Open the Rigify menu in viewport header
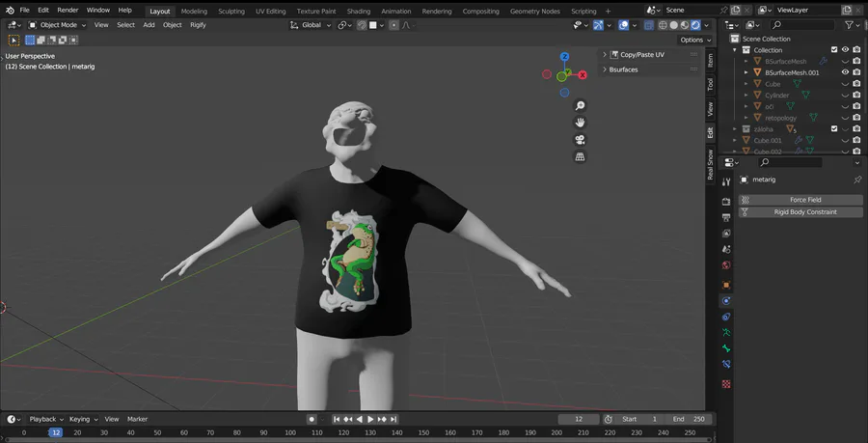 pos(198,25)
